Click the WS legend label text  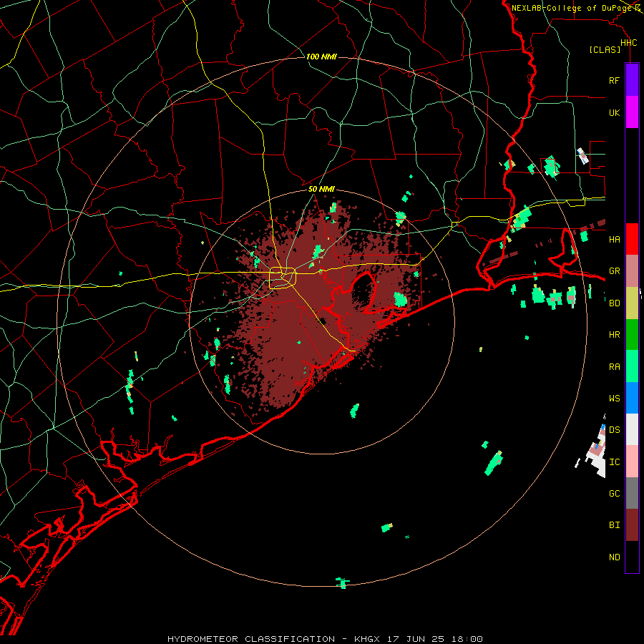coord(614,398)
